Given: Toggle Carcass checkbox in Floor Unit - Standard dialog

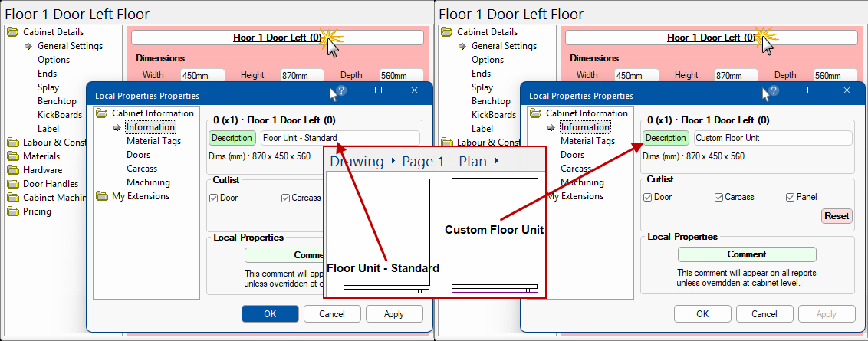Looking at the screenshot, I should [286, 198].
